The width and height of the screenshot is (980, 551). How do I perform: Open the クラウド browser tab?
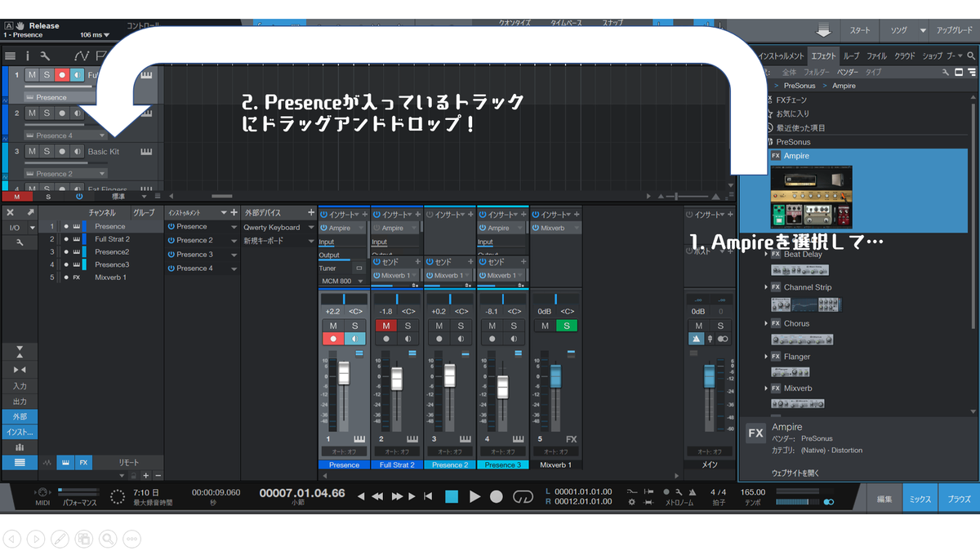[x=904, y=56]
